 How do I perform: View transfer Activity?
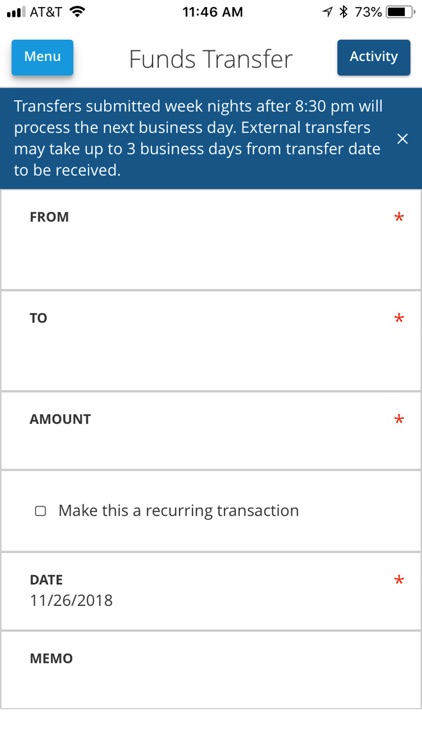(374, 57)
